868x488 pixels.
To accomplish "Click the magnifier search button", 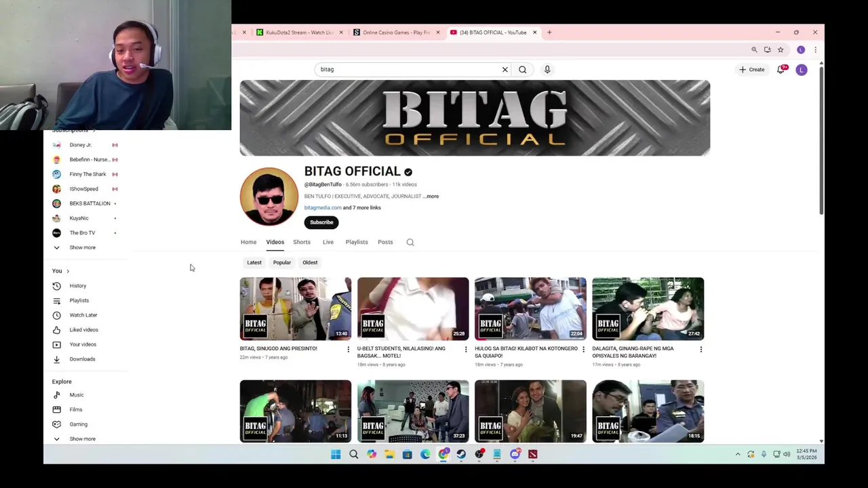I will point(522,69).
